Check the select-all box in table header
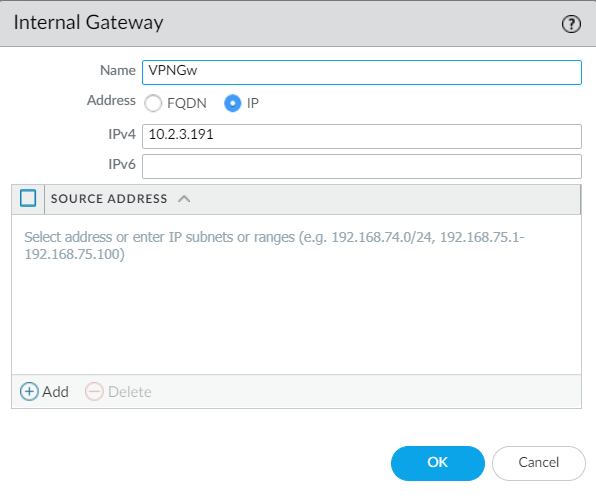Image resolution: width=596 pixels, height=499 pixels. pos(28,198)
